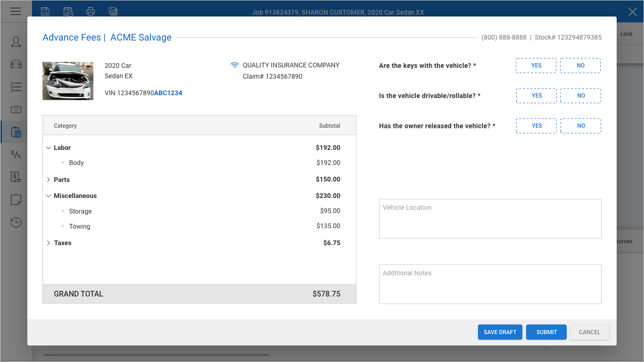644x362 pixels.
Task: Expand the Parts category row
Action: coord(49,180)
